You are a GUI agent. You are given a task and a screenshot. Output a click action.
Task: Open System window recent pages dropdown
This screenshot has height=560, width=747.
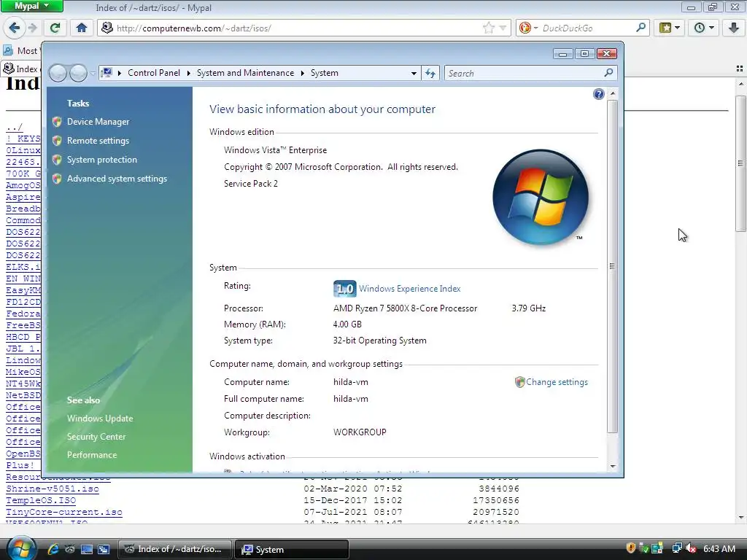93,74
